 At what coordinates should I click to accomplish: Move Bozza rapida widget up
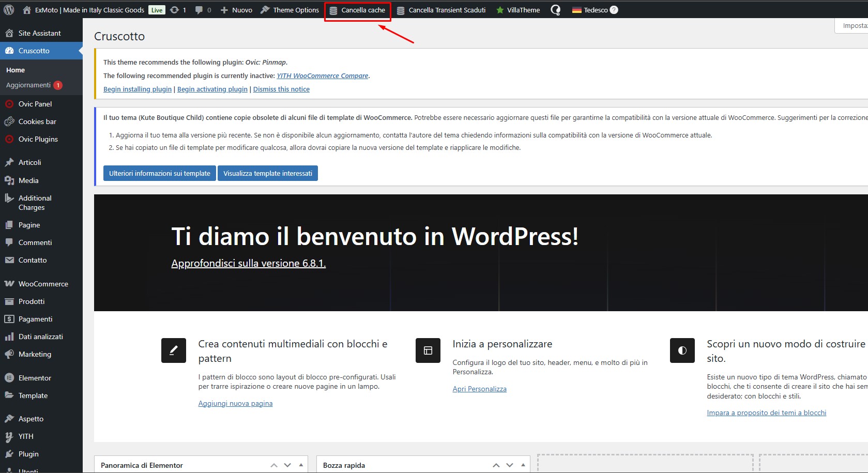(496, 465)
